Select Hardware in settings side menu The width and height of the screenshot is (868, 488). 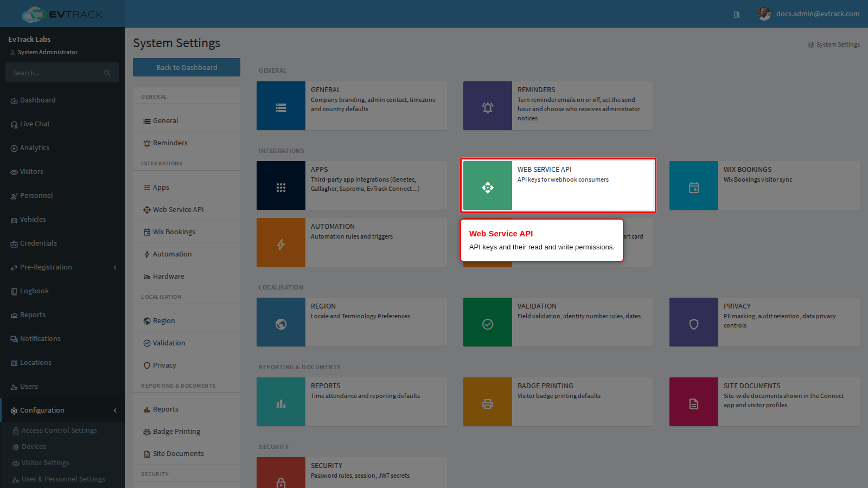coord(187,277)
